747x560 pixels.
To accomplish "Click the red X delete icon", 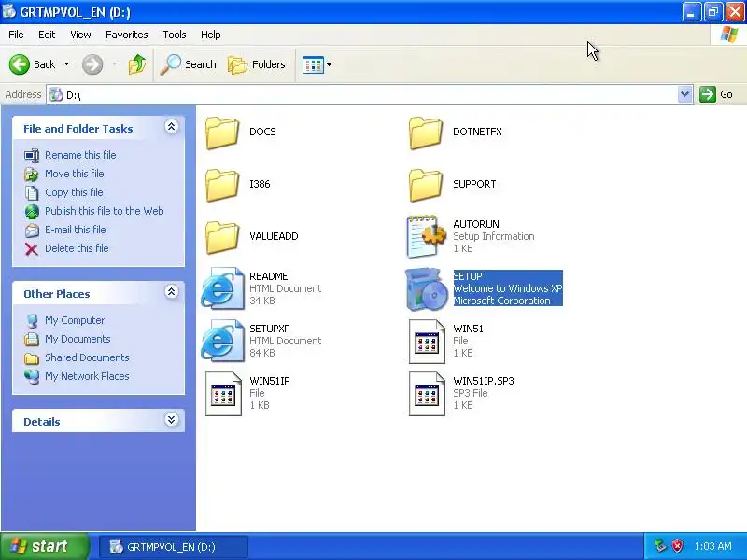I will tap(32, 249).
